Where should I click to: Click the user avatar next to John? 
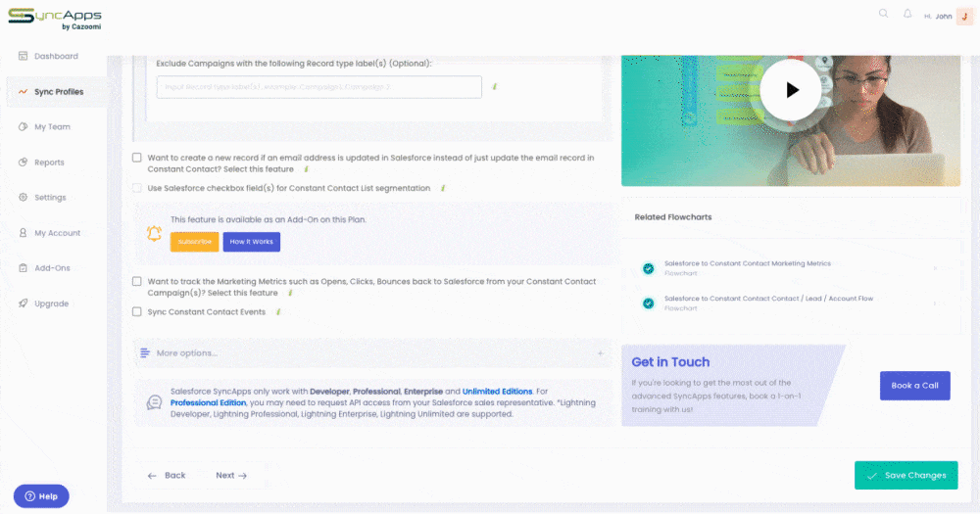(x=964, y=17)
